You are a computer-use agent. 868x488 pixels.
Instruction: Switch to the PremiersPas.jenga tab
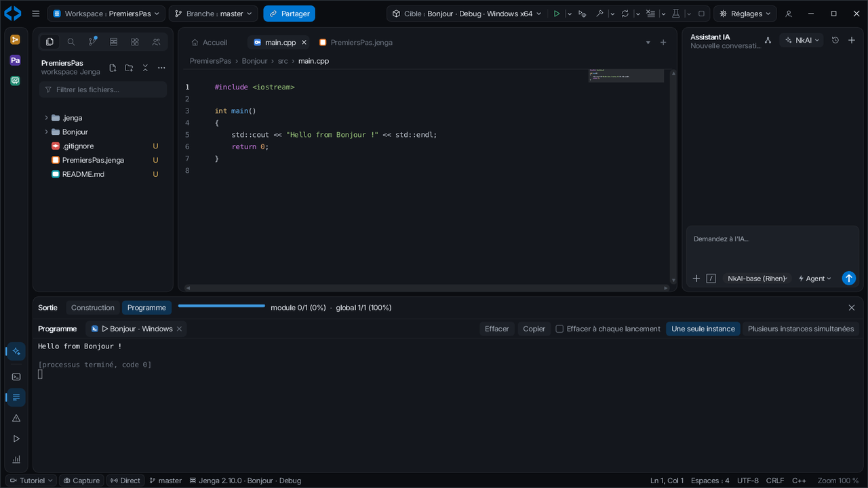point(355,42)
